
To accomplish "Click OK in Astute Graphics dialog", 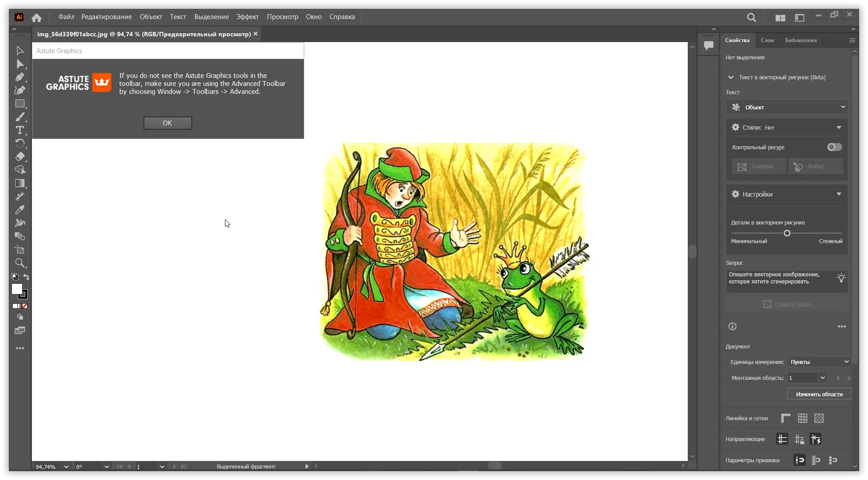I will (x=167, y=123).
